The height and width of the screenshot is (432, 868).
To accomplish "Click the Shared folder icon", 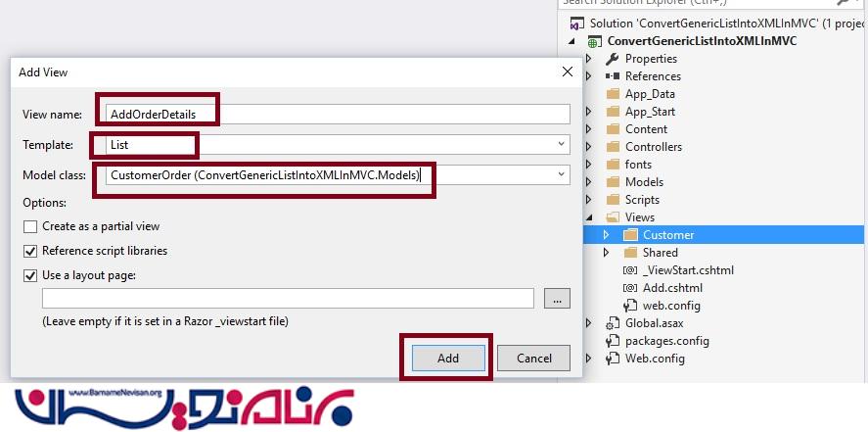I will point(630,253).
